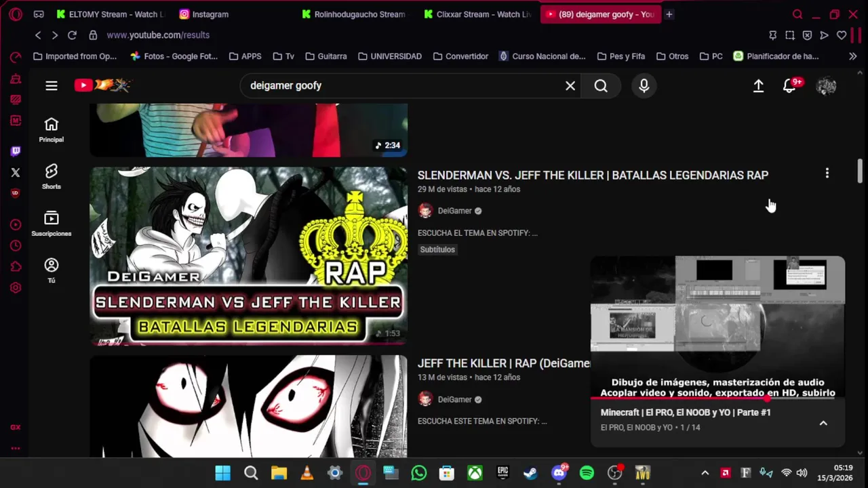Click the Slenderman vs Jeff thumbnail
The image size is (868, 488).
coord(249,256)
